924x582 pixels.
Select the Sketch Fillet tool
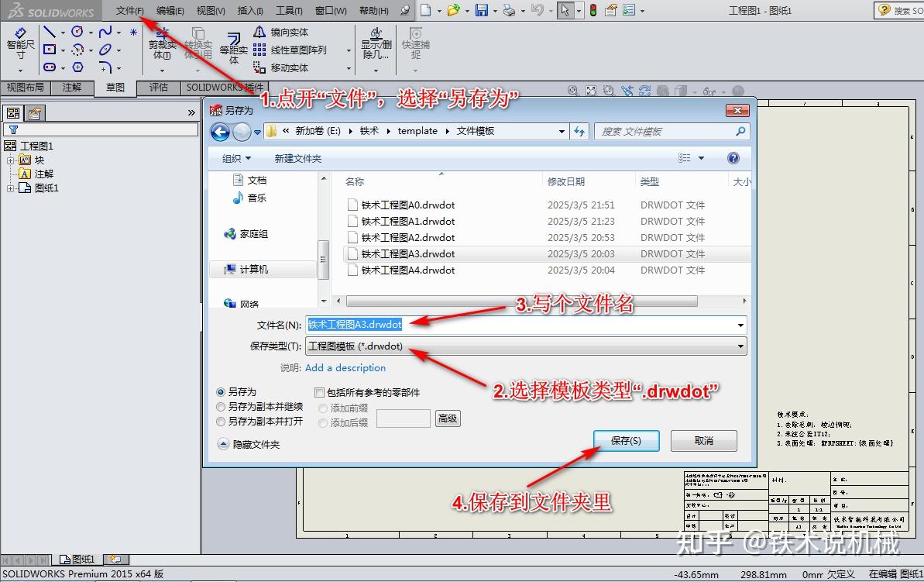click(x=105, y=67)
